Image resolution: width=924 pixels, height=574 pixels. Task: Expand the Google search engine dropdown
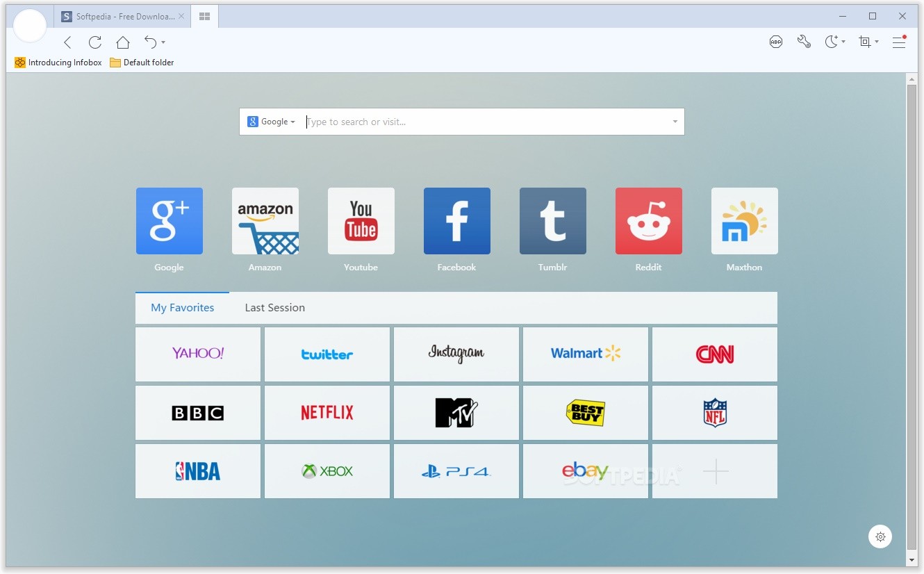point(272,122)
